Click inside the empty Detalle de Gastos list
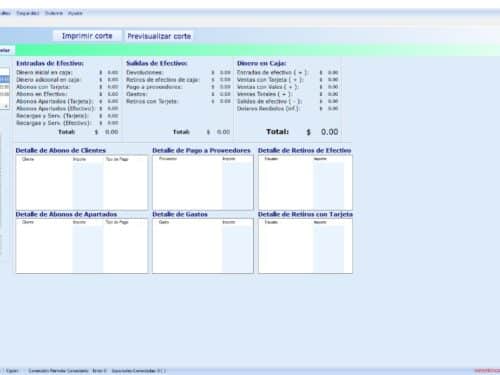The width and height of the screenshot is (500, 375). (203, 249)
